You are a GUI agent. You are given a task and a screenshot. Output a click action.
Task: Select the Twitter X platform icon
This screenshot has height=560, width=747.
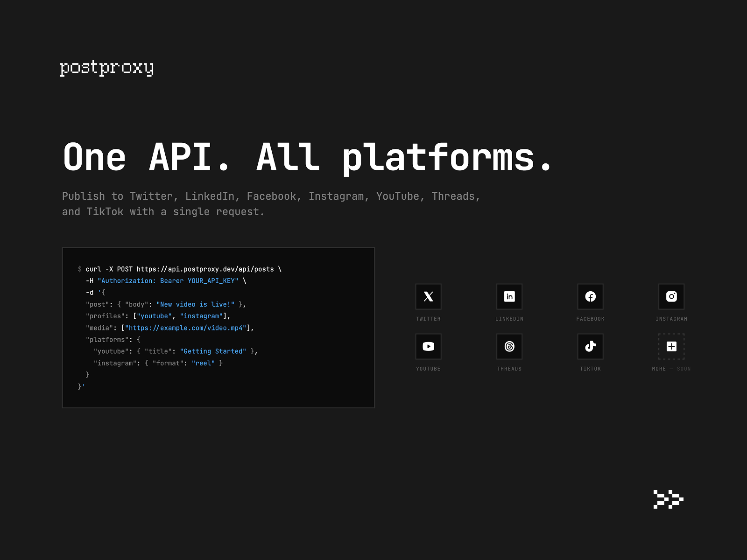(428, 297)
